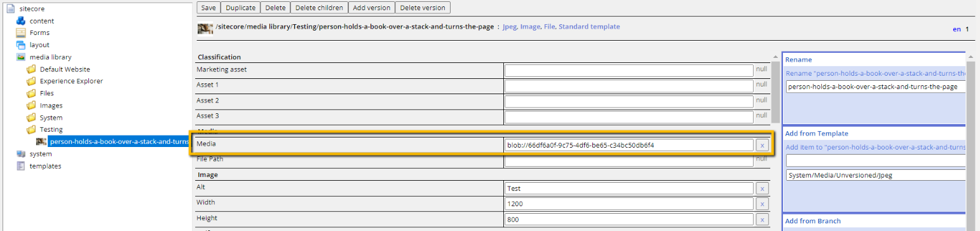Click the Testing folder icon
Image resolution: width=980 pixels, height=231 pixels.
[31, 130]
